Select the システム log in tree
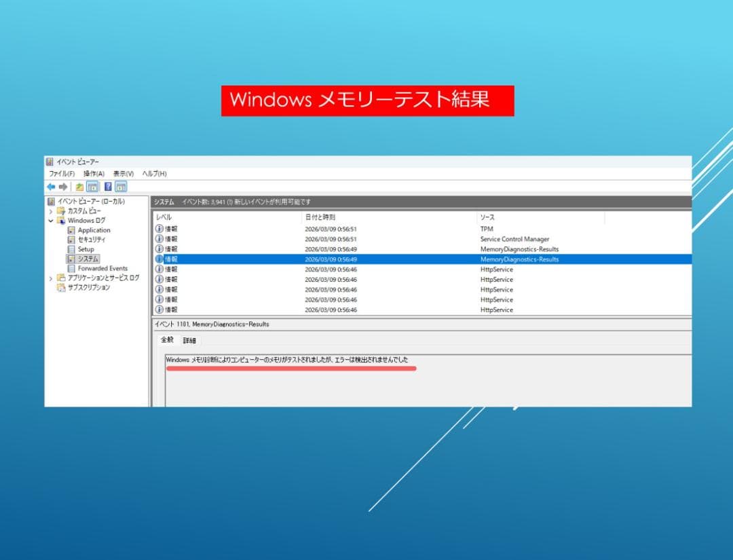733x560 pixels. (x=88, y=259)
